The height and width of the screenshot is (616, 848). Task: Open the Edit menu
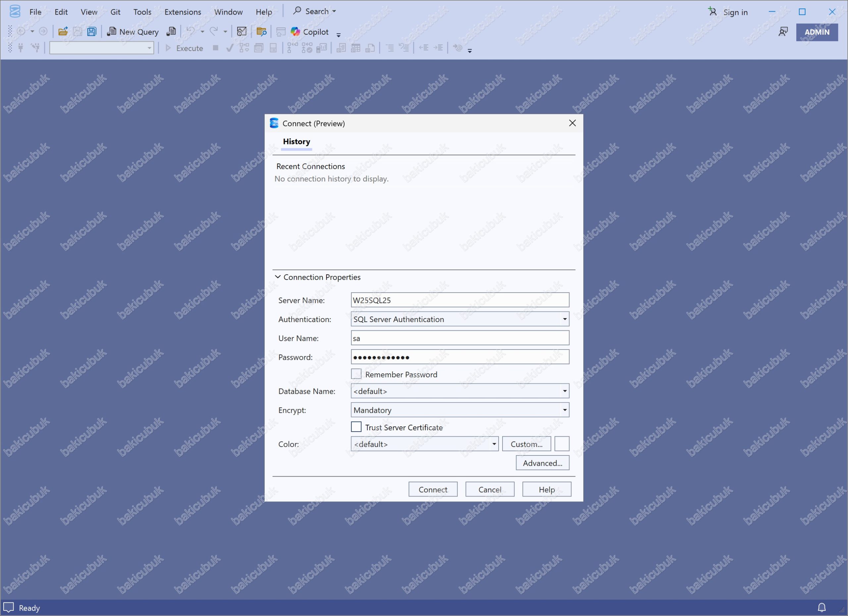pos(61,12)
